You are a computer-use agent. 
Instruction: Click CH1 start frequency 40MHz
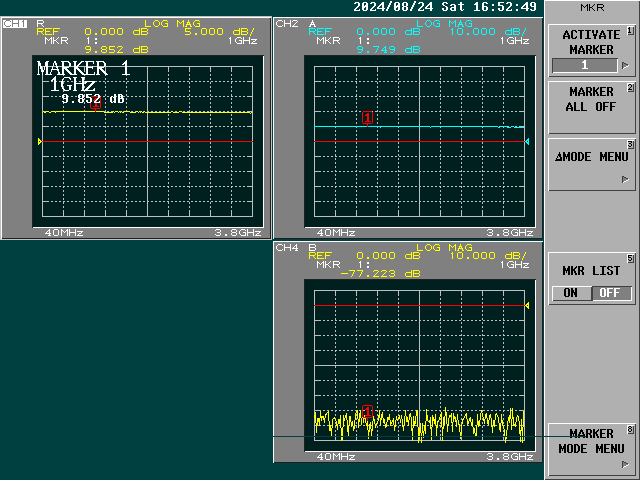tap(64, 233)
